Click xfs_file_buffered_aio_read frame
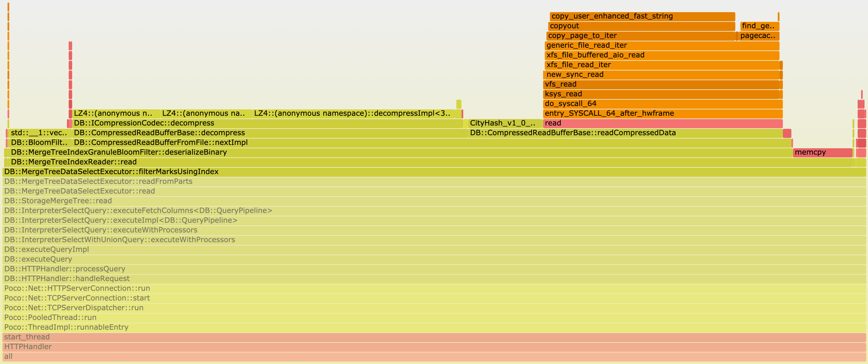The width and height of the screenshot is (868, 364). click(662, 56)
